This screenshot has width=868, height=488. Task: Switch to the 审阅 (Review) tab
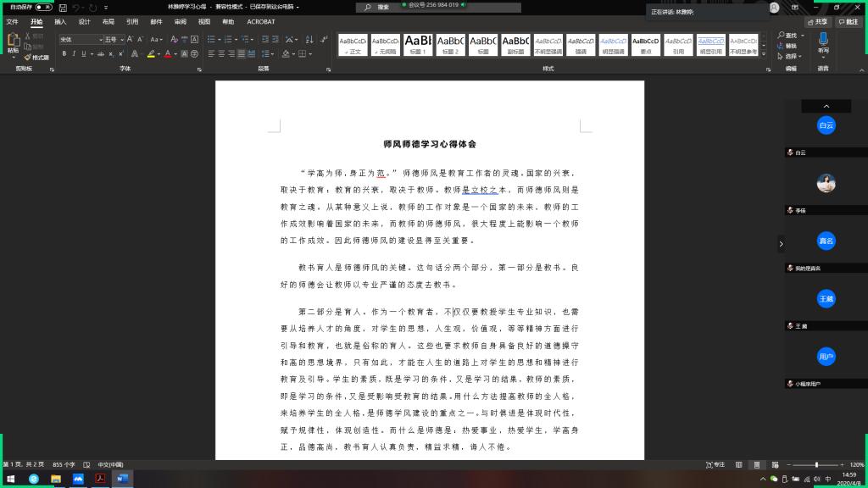click(x=180, y=21)
